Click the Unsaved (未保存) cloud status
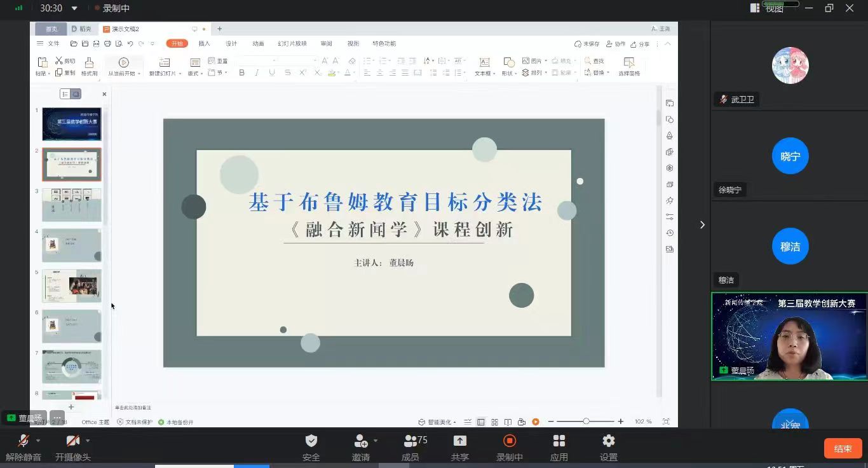The width and height of the screenshot is (868, 468). point(587,44)
